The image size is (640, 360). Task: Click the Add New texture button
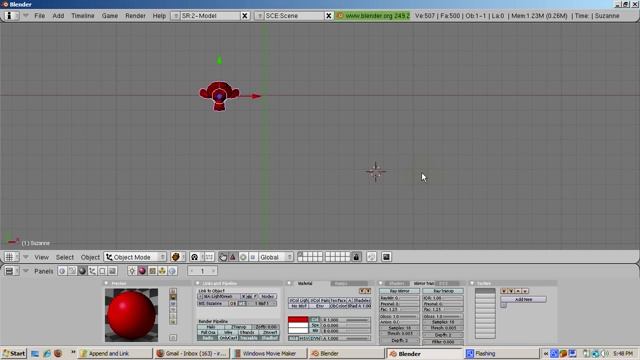pyautogui.click(x=523, y=299)
